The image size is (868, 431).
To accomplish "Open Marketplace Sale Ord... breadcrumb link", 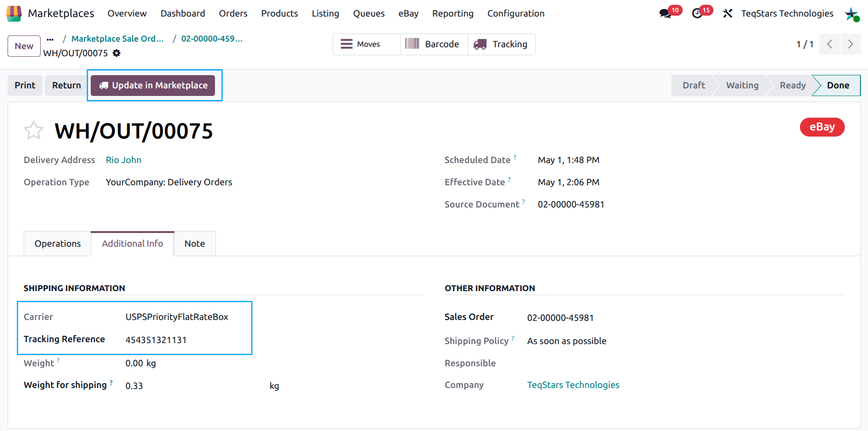I will pyautogui.click(x=118, y=39).
